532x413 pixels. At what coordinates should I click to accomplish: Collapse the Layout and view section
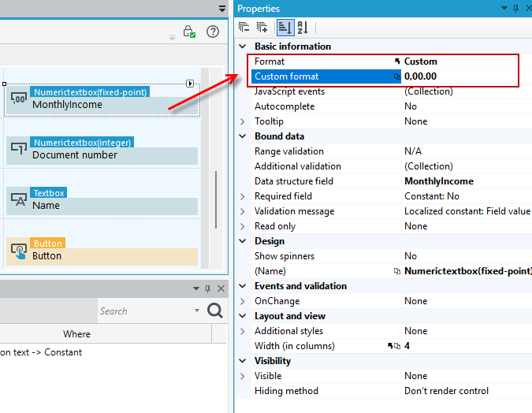(243, 316)
